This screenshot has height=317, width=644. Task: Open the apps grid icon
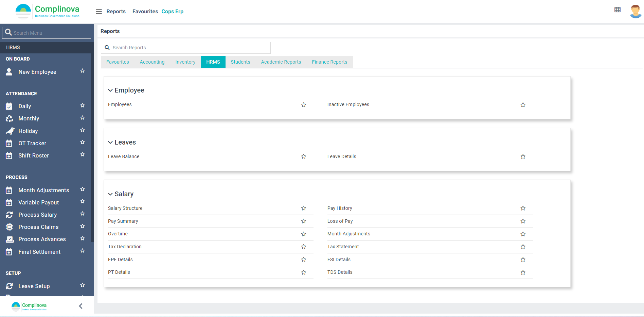[617, 10]
